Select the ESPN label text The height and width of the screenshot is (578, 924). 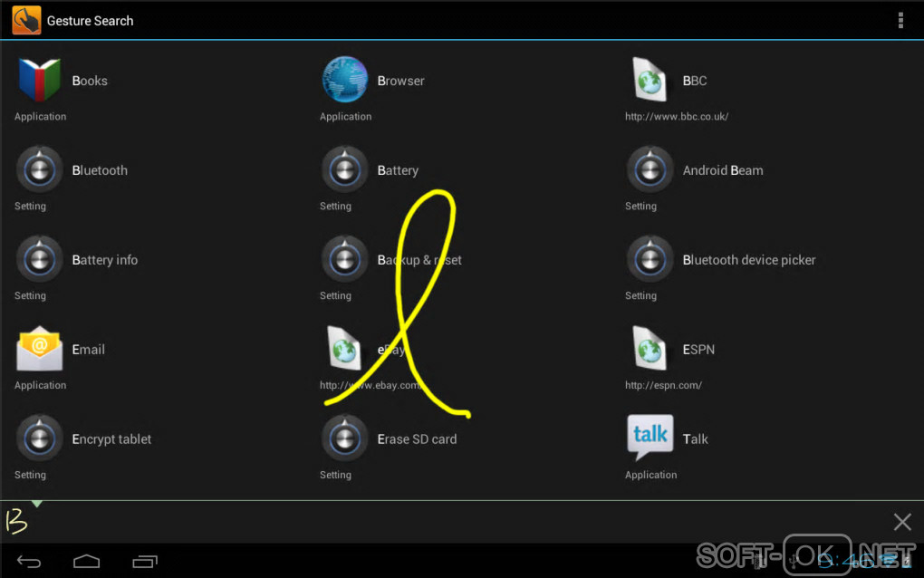click(x=698, y=350)
